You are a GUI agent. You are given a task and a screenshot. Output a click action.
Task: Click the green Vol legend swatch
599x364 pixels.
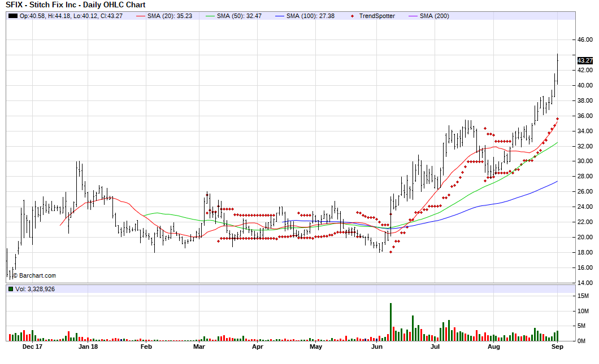11,289
